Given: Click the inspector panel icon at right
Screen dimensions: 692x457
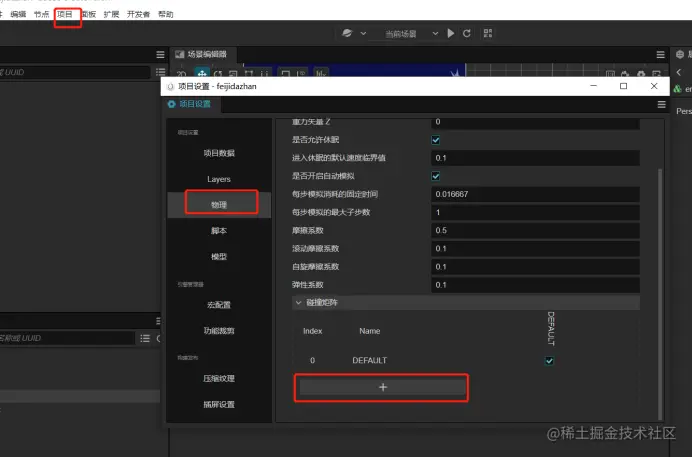Looking at the screenshot, I should click(x=680, y=54).
